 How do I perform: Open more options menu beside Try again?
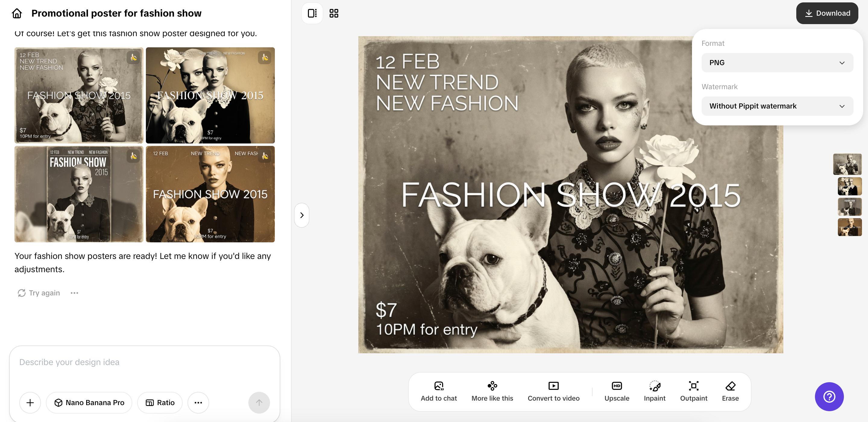click(74, 293)
